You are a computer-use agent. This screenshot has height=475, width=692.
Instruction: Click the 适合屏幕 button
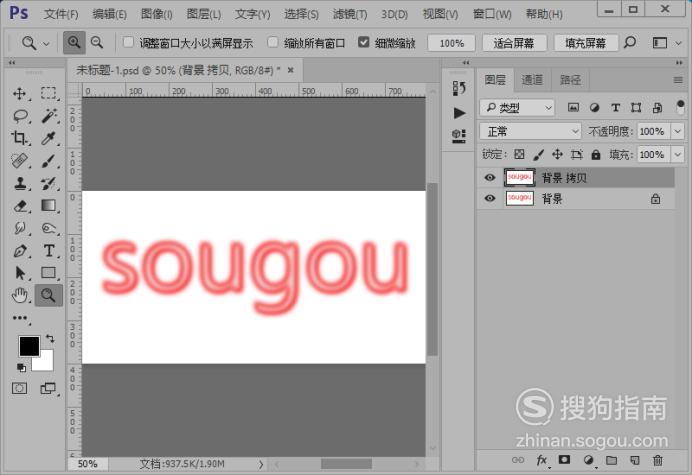coord(514,43)
